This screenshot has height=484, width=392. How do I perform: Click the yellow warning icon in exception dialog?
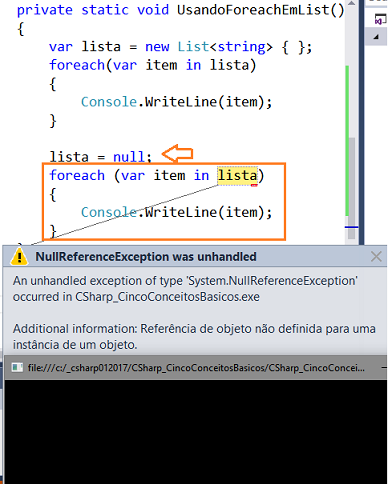(19, 257)
